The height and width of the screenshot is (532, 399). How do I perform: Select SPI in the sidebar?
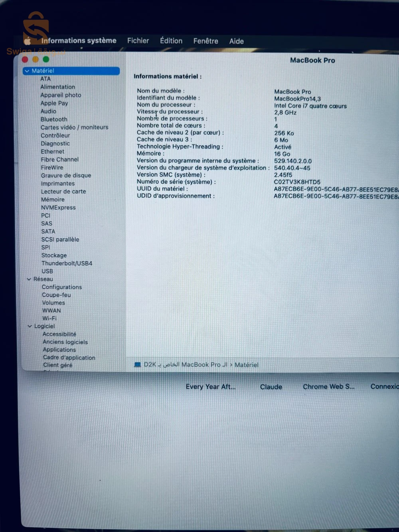tap(46, 247)
